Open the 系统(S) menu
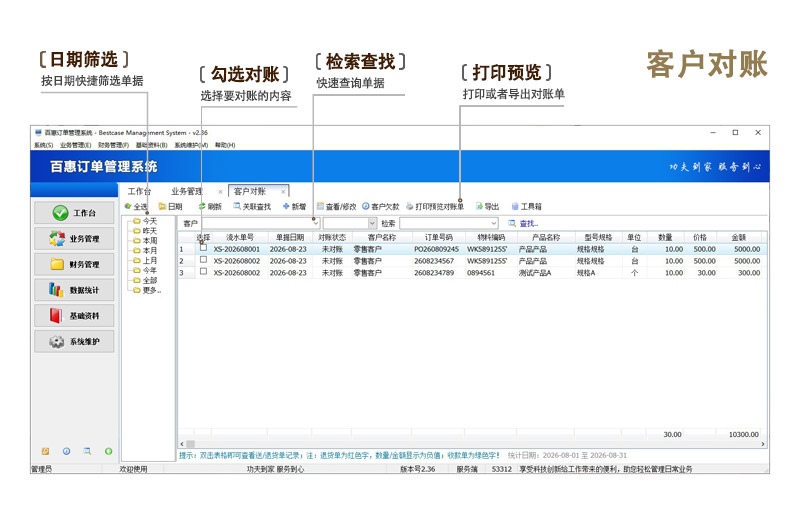Screen dimensions: 800x520 click(43, 145)
